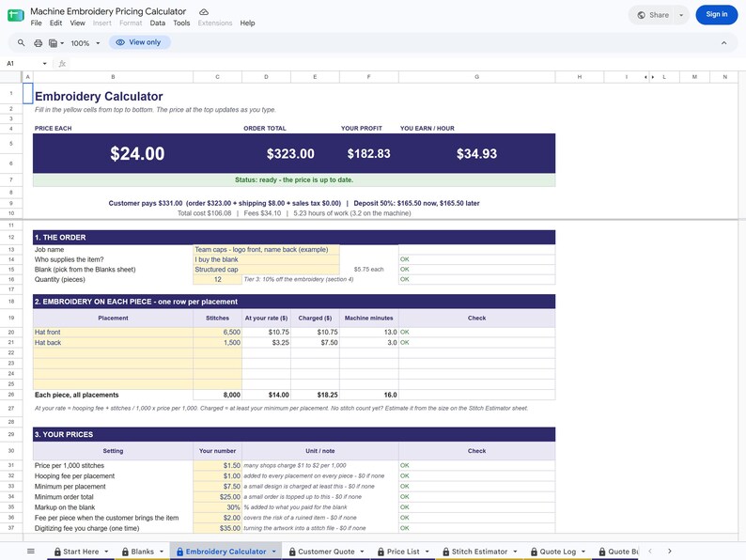
Task: Click the Markup on the blank 30% cell
Action: click(217, 507)
